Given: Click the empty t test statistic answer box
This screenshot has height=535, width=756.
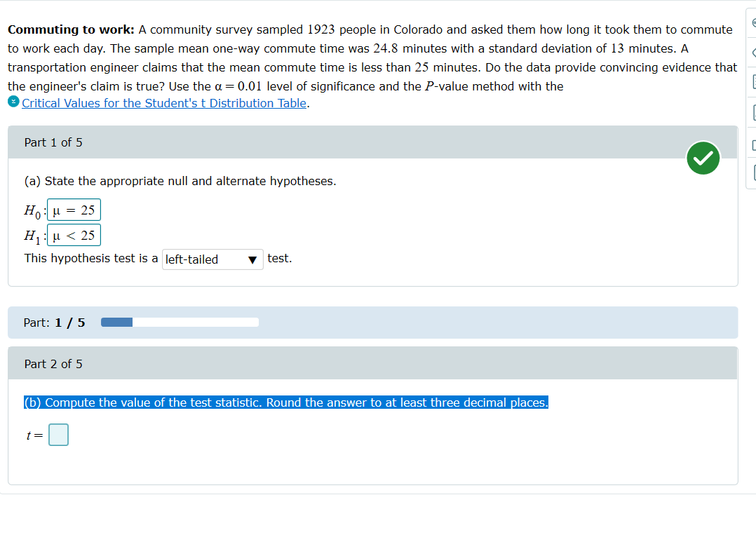Looking at the screenshot, I should click(x=58, y=434).
